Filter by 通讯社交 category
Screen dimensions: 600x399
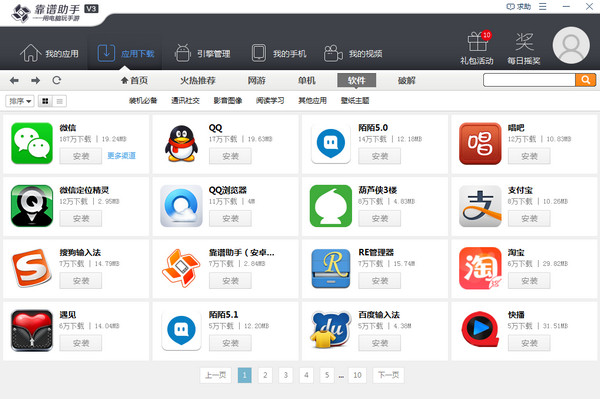(x=185, y=101)
